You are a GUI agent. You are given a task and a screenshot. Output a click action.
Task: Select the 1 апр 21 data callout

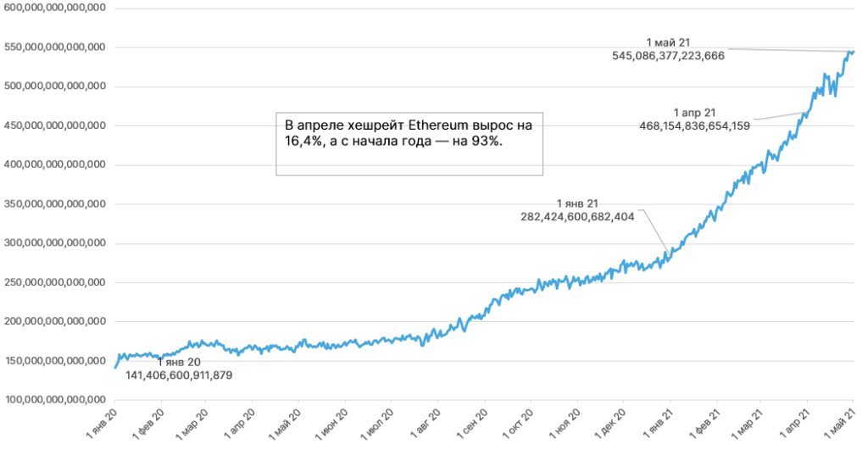pos(695,113)
